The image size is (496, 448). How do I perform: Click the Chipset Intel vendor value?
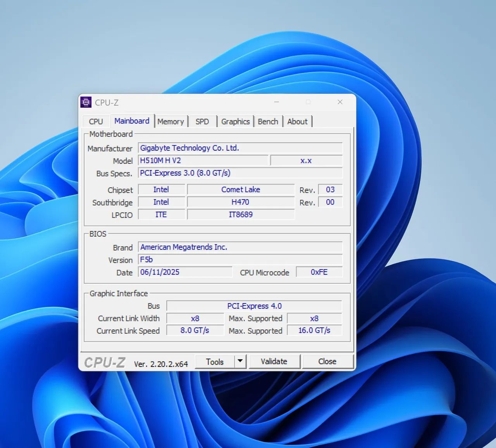point(161,190)
